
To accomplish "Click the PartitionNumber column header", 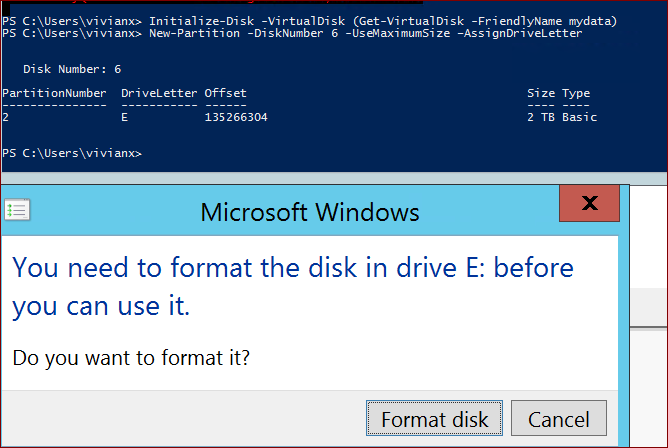I will (54, 93).
